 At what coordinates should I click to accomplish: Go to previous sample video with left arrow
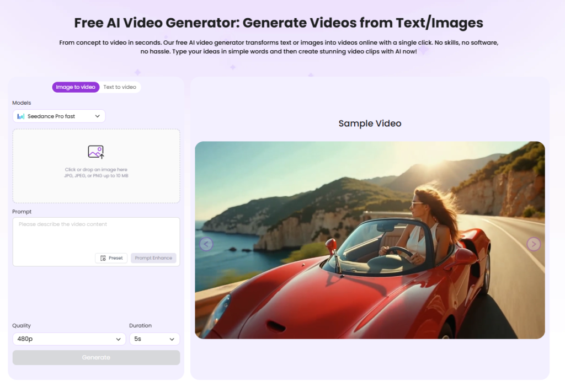click(206, 244)
